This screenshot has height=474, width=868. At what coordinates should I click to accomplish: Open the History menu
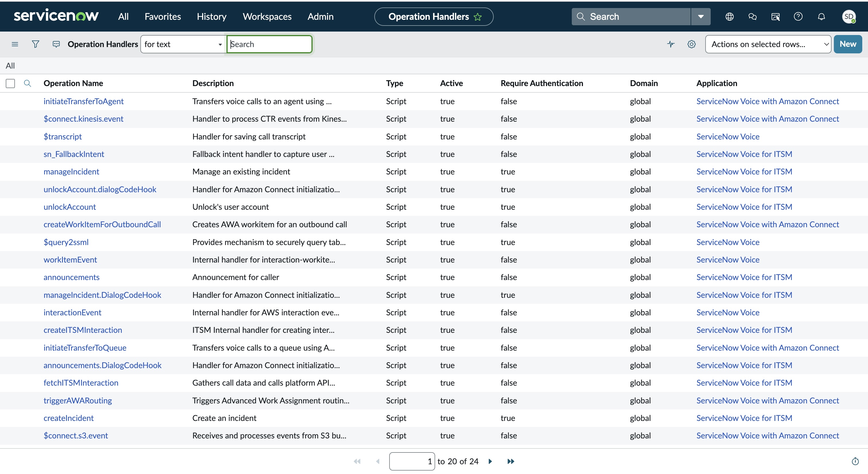(212, 17)
